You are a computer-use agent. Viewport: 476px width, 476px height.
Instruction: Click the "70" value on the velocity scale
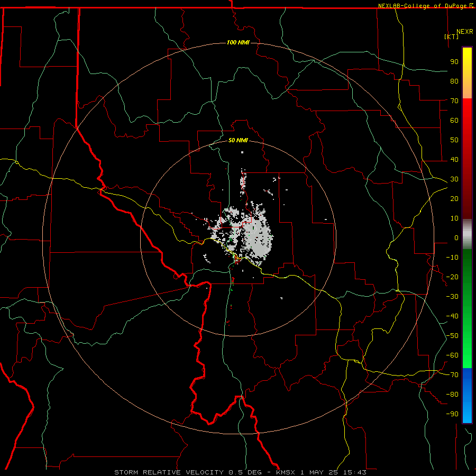click(x=454, y=101)
